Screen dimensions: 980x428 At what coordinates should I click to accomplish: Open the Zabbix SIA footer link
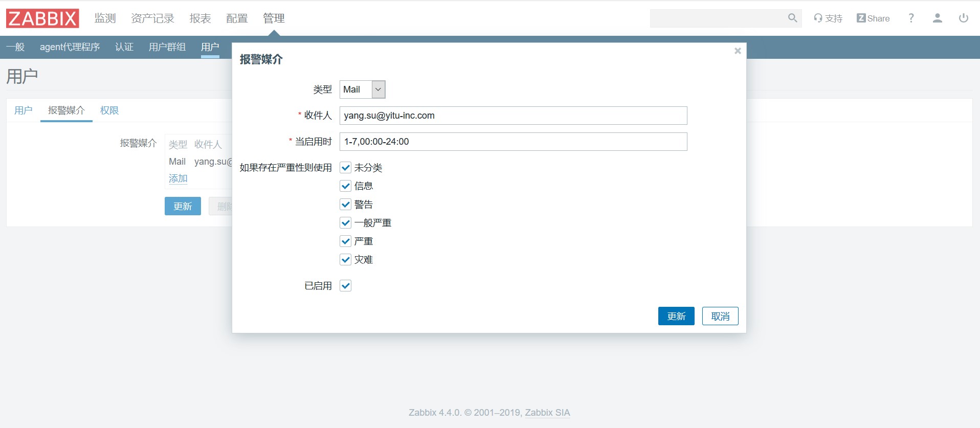[x=547, y=413]
